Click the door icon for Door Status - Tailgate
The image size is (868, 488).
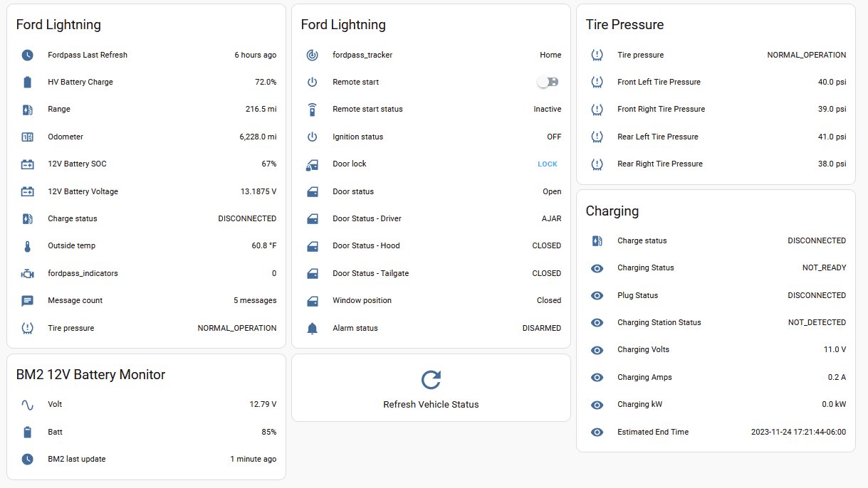tap(312, 273)
